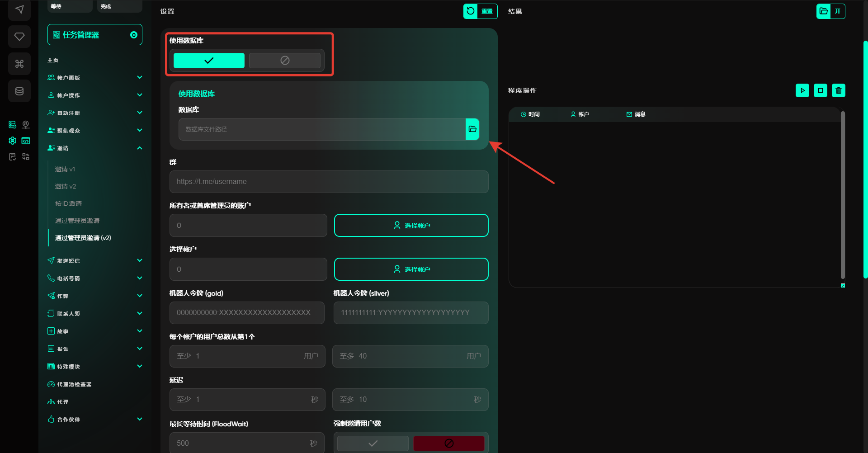Open 邀请 v1 submenu item

(65, 169)
